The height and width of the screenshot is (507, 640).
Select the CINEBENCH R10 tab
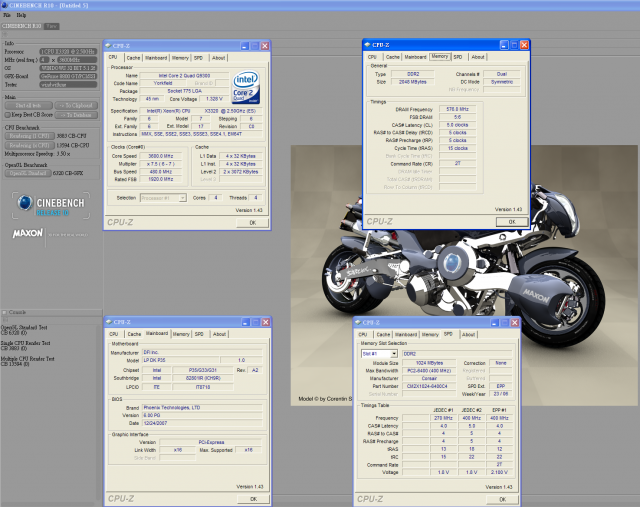tap(21, 26)
